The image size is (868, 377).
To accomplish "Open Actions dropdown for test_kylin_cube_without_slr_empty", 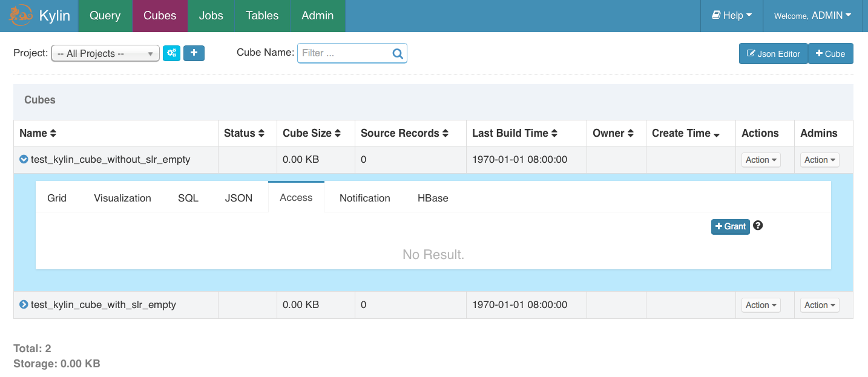I will [x=761, y=160].
